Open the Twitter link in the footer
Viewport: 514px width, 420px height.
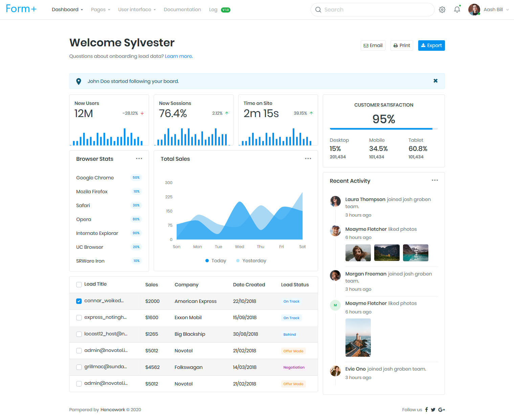tap(433, 410)
